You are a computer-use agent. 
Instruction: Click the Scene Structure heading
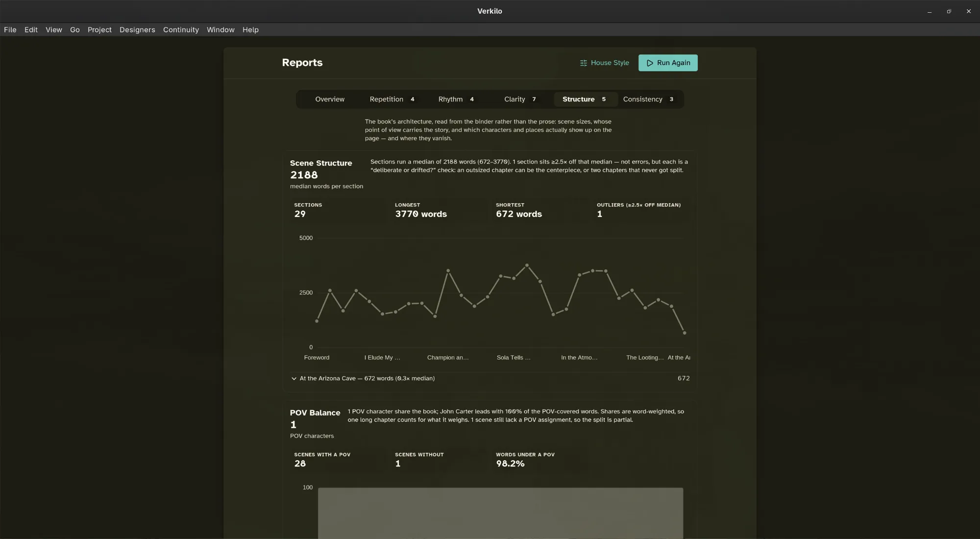tap(321, 163)
